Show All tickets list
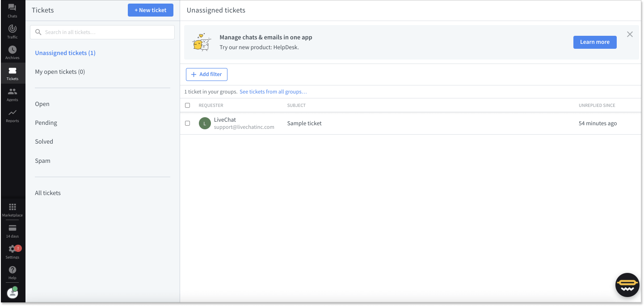 [x=48, y=193]
